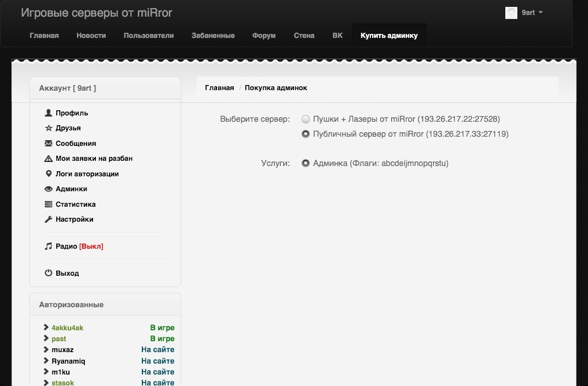
Task: Open the 9art user dropdown menu
Action: 532,13
